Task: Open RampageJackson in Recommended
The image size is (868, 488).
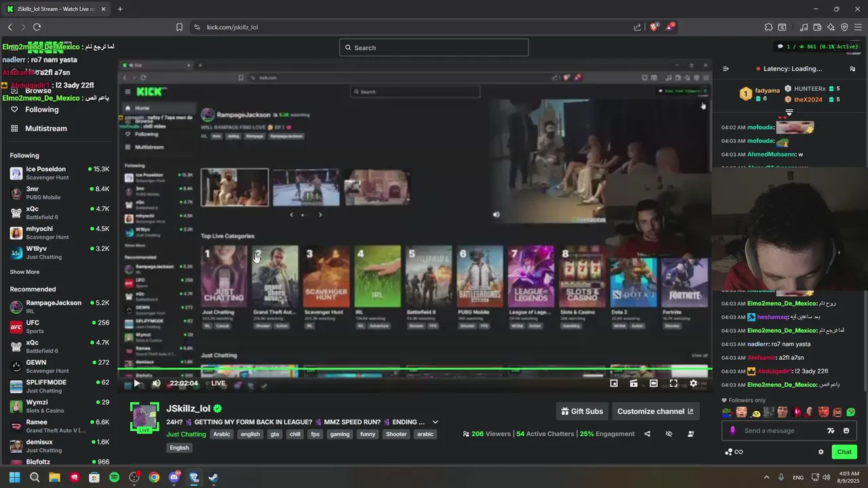Action: (x=60, y=306)
